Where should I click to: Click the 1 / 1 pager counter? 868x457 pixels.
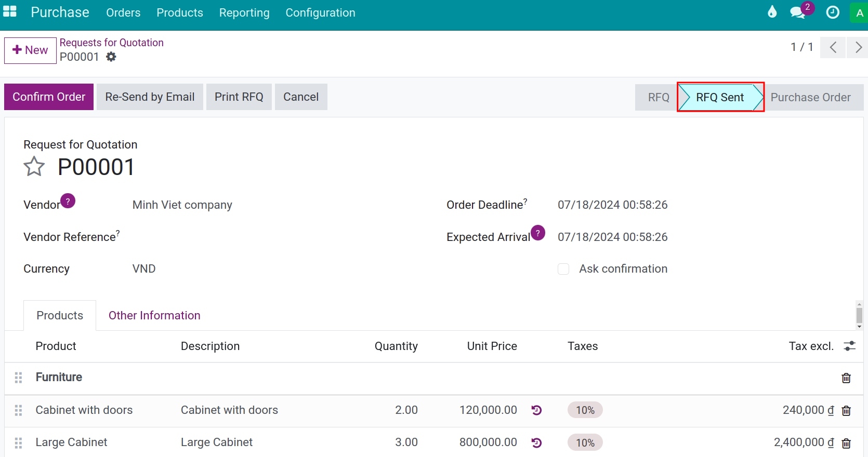802,47
